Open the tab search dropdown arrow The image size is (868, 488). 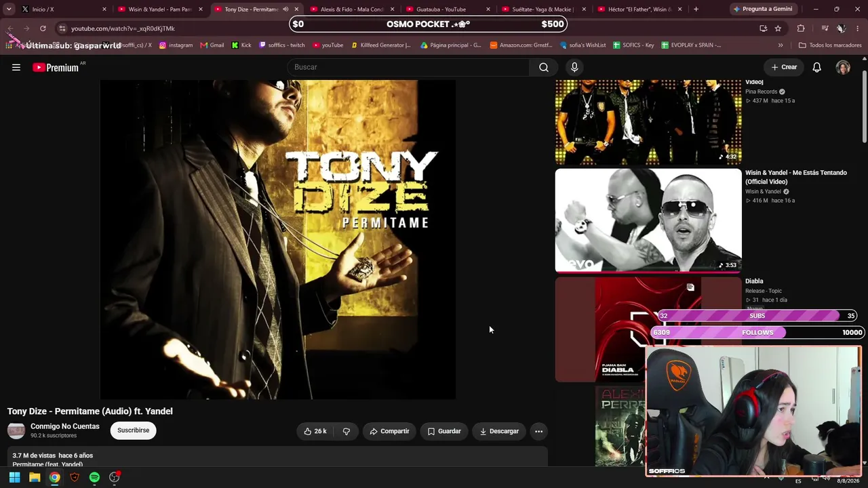point(9,9)
